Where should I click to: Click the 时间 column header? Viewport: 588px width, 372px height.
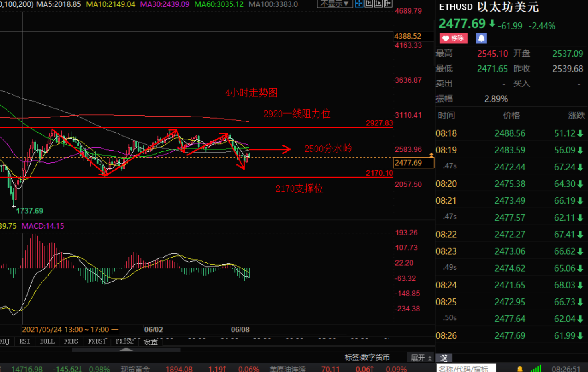[446, 115]
